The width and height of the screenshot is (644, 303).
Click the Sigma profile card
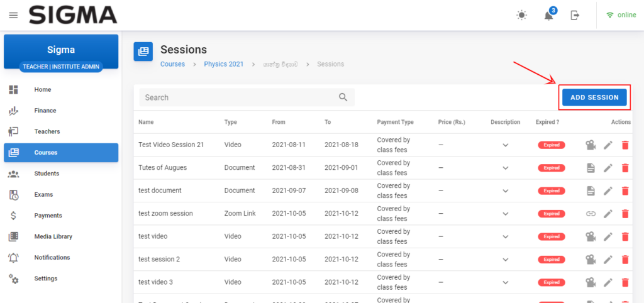(x=61, y=52)
